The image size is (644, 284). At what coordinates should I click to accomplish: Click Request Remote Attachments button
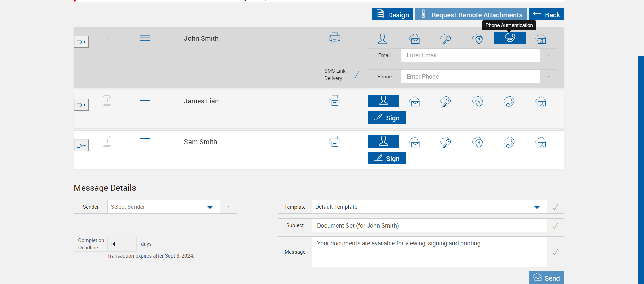coord(471,15)
